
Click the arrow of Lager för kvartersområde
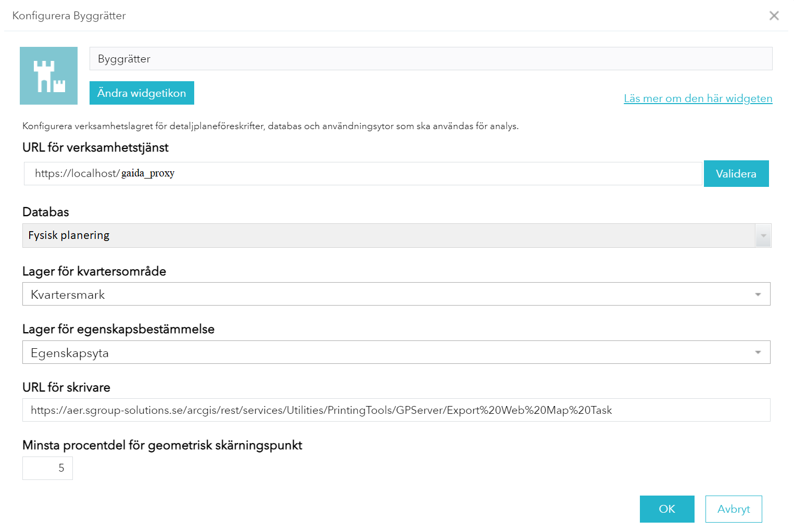pyautogui.click(x=758, y=295)
